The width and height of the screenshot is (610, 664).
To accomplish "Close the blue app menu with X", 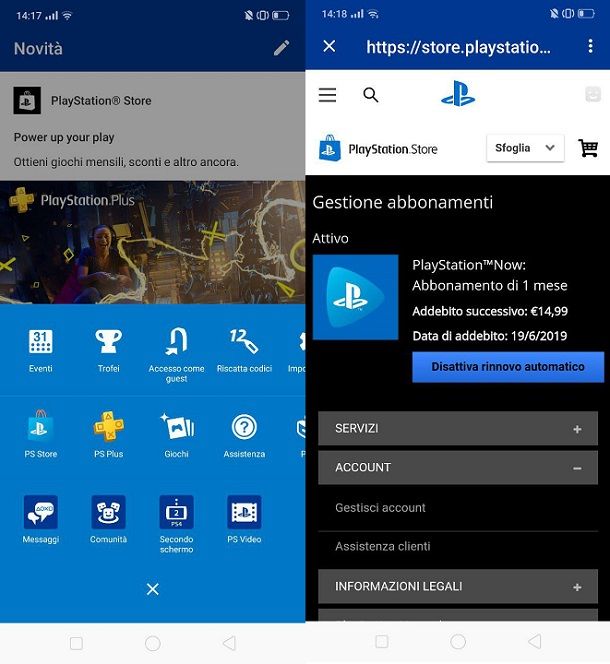I will tap(152, 589).
